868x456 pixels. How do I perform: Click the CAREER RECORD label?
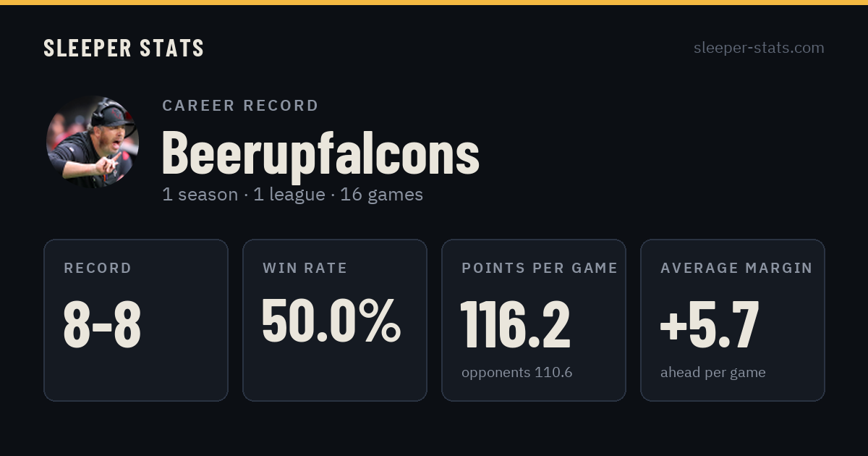[240, 106]
